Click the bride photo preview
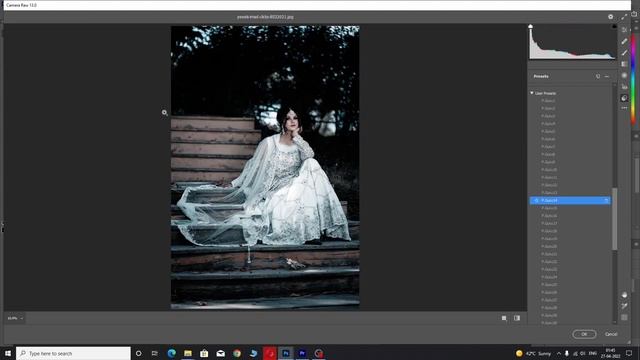Viewport: 640px width, 360px height. click(265, 167)
